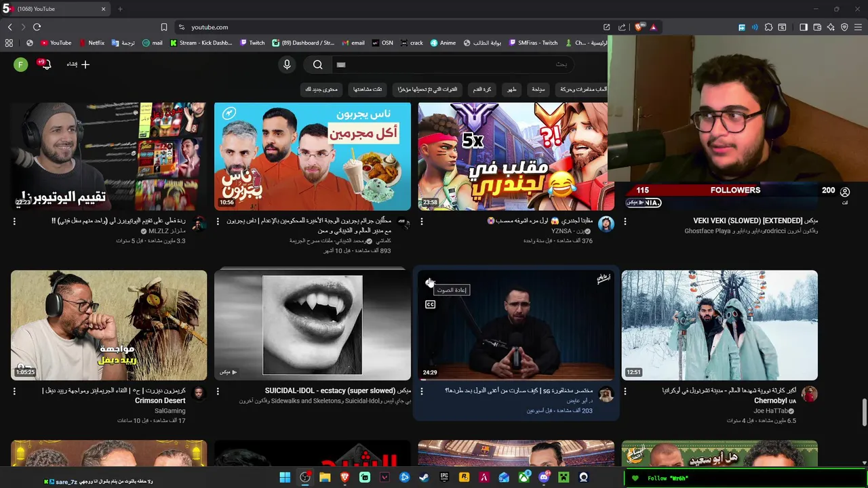
Task: Click the YouTube voice search microphone
Action: point(287,64)
